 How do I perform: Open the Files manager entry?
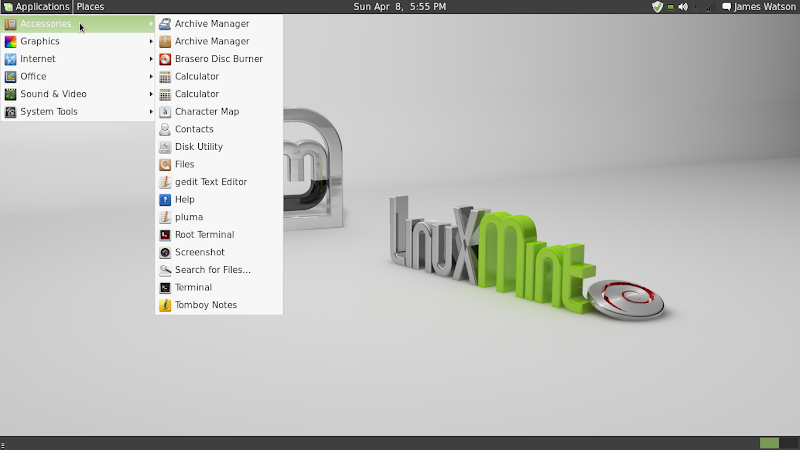click(x=219, y=164)
